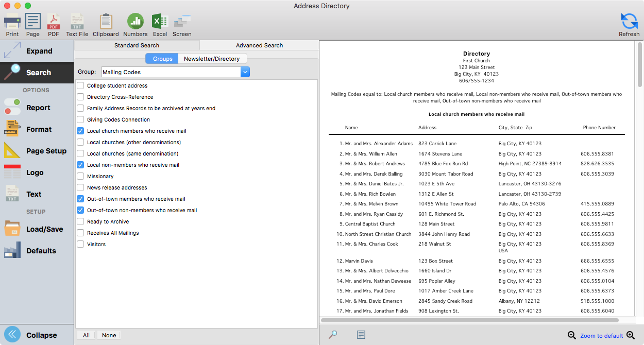Image resolution: width=644 pixels, height=345 pixels.
Task: Click the Zoom to default link
Action: pyautogui.click(x=601, y=336)
